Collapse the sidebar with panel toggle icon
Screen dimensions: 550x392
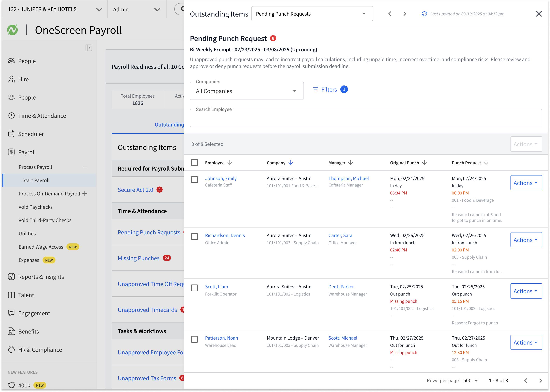click(89, 48)
